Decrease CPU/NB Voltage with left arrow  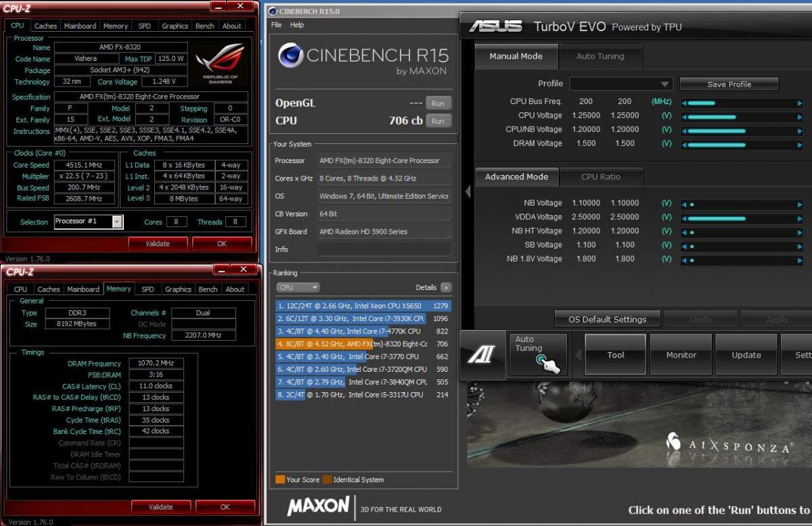point(684,130)
